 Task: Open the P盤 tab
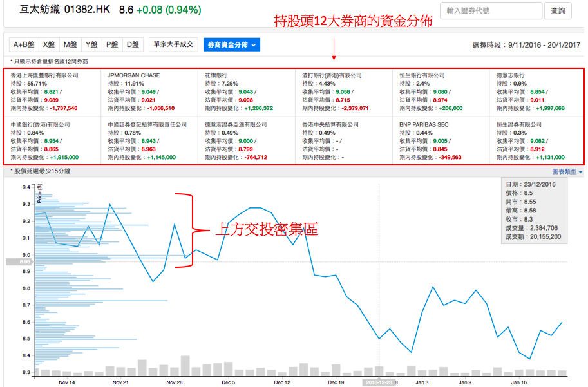point(112,44)
